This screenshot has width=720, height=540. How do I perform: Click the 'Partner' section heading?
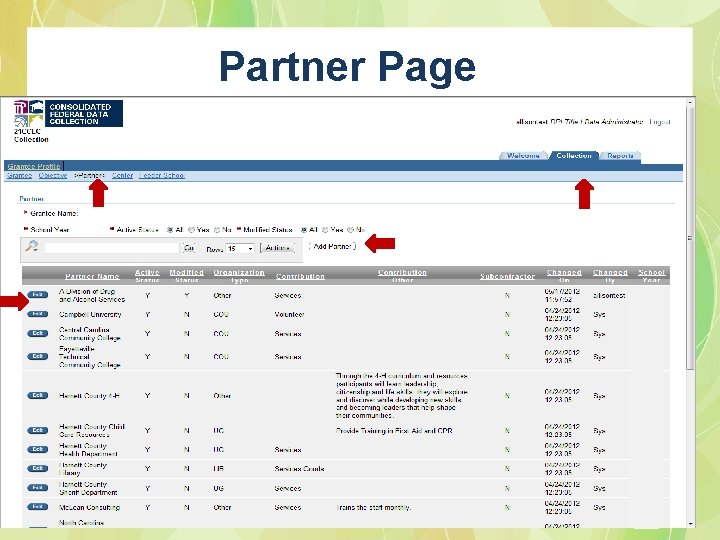[x=31, y=199]
